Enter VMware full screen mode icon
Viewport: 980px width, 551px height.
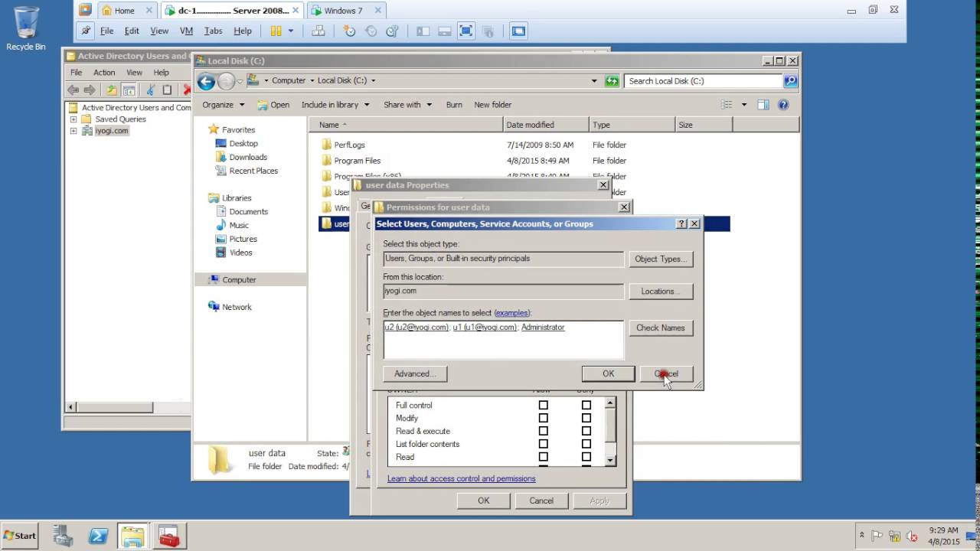coord(466,31)
